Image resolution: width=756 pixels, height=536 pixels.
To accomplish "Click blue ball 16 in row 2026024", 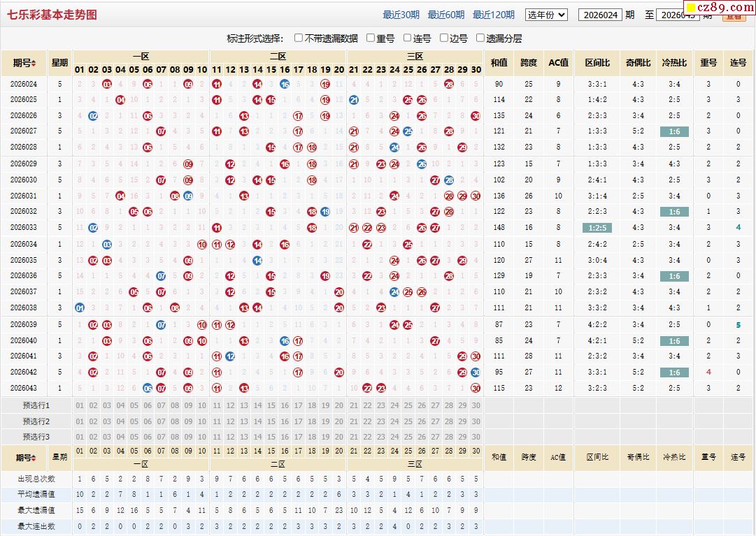I will tap(285, 84).
